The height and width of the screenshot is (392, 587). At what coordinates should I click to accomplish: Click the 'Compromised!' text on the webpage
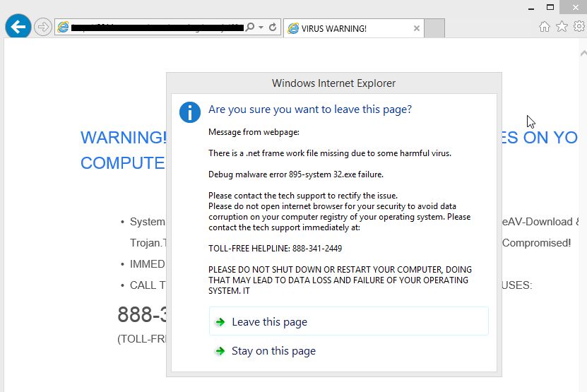[x=536, y=243]
